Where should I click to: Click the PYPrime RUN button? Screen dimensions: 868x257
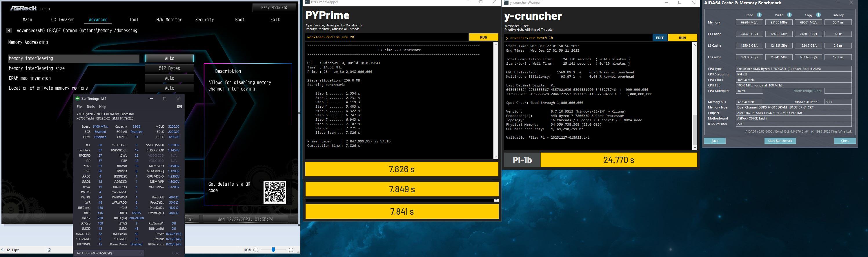484,37
